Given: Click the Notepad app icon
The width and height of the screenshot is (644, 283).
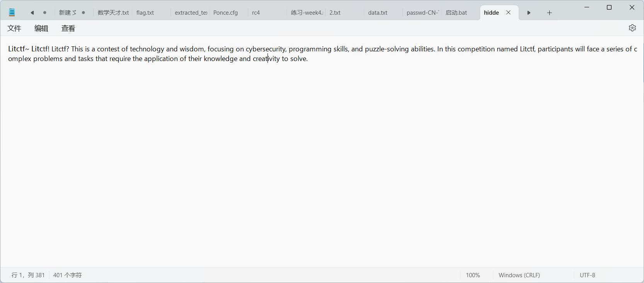Looking at the screenshot, I should point(12,12).
